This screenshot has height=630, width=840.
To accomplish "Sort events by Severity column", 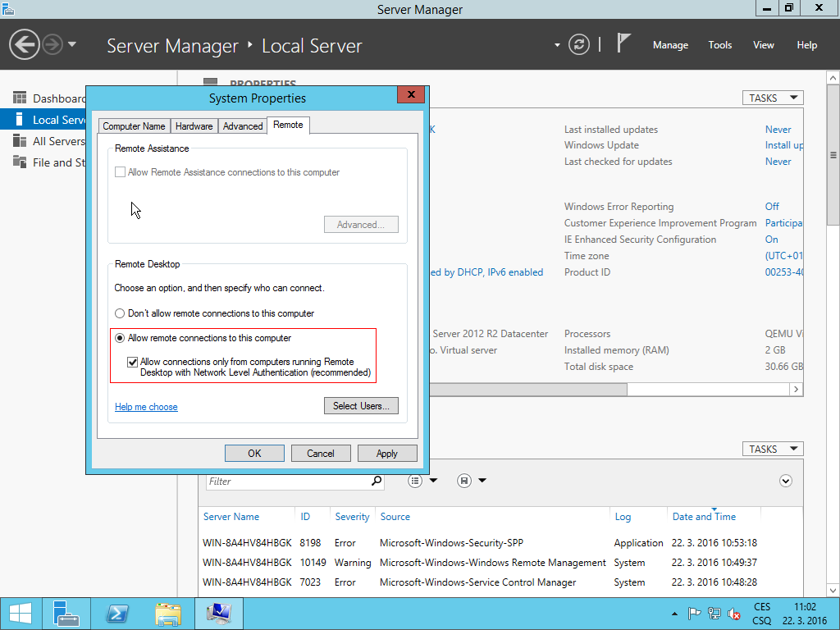I will [x=352, y=517].
